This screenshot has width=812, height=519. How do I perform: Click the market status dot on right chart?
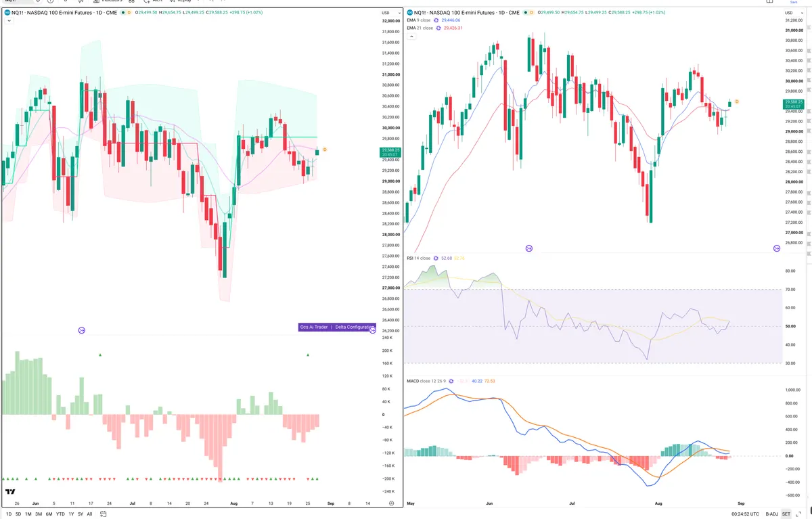click(x=525, y=13)
